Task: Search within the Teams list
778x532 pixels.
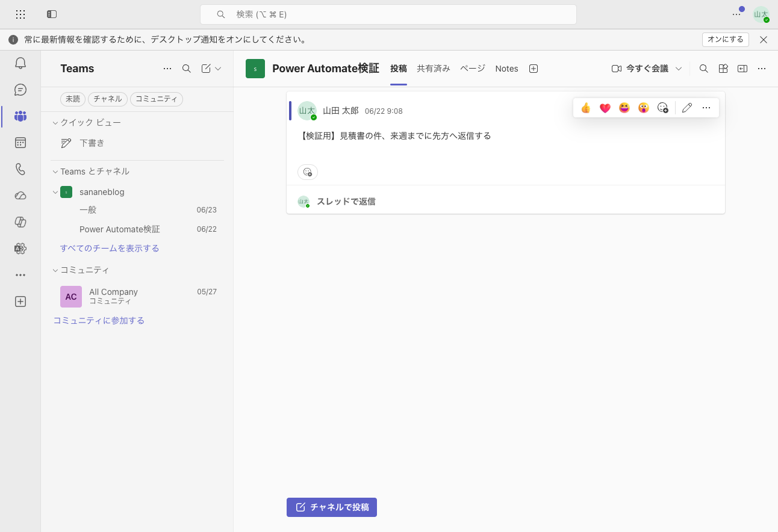Action: (x=187, y=69)
